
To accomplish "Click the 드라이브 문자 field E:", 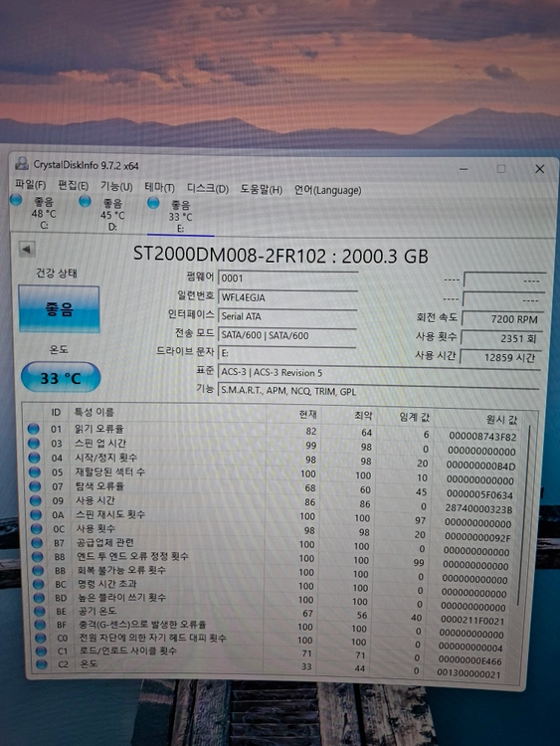I will pos(286,353).
